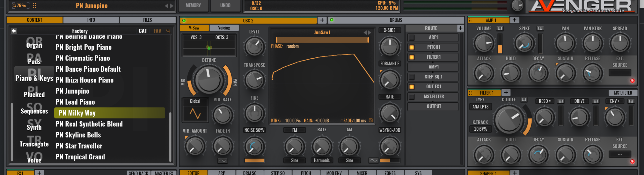Open WSYNC-ADD dropdown
Image resolution: width=644 pixels, height=175 pixels.
pyautogui.click(x=390, y=130)
